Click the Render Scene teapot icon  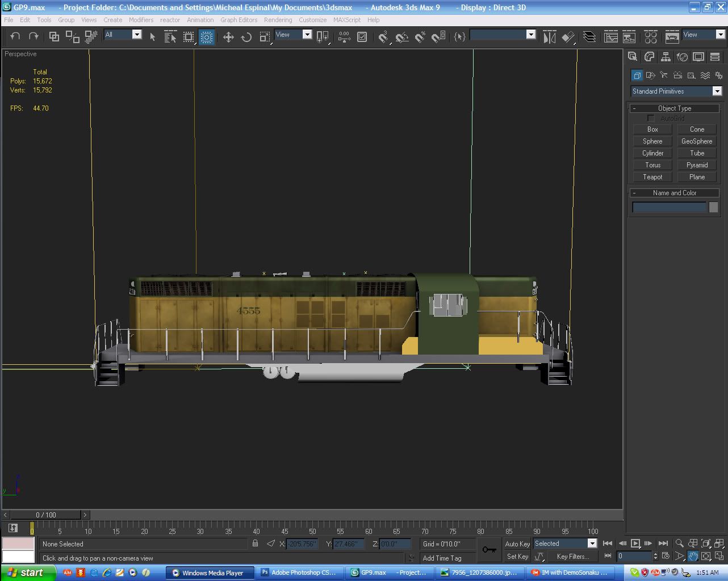click(672, 36)
